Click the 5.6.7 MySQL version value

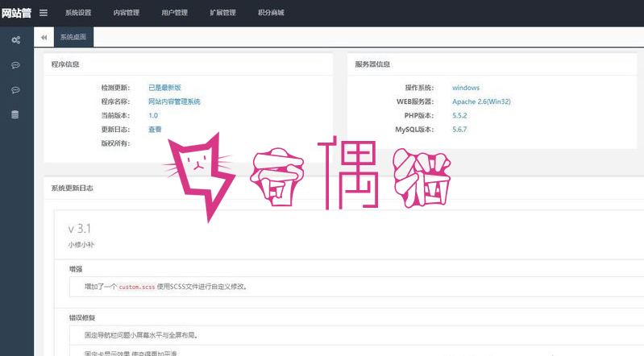[x=459, y=130]
